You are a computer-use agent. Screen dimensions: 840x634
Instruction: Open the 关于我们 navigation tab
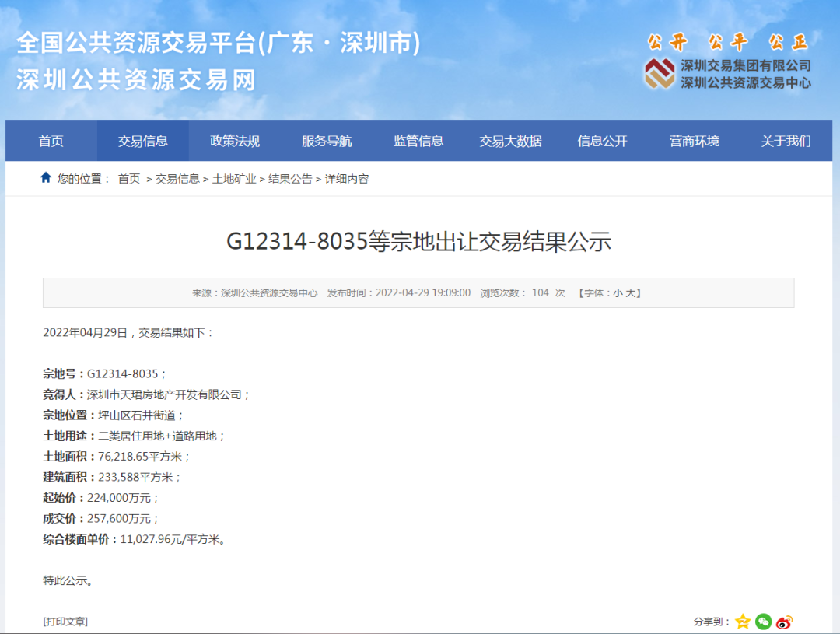click(786, 141)
